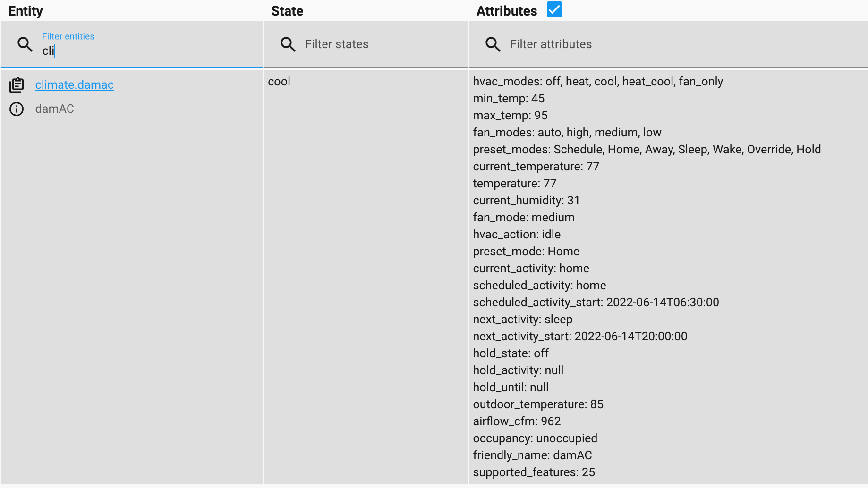This screenshot has width=868, height=488.
Task: Click the search icon in Filter attributes
Action: pyautogui.click(x=493, y=44)
